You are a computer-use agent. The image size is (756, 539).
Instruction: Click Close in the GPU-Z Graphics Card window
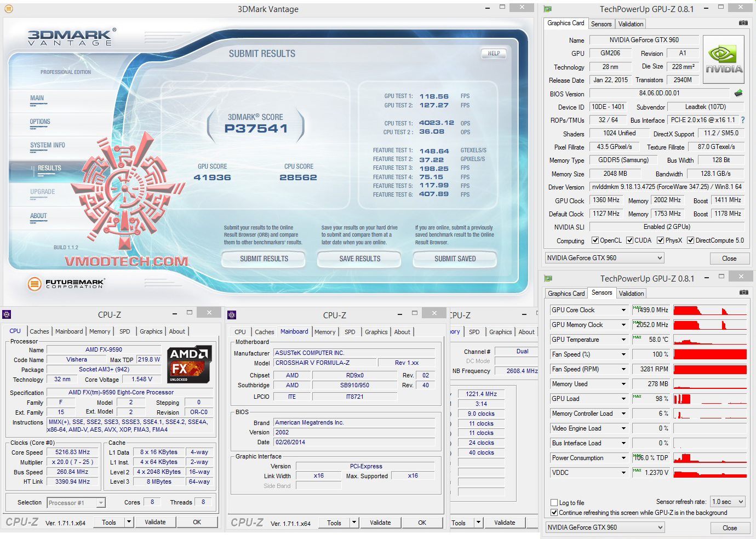point(729,259)
